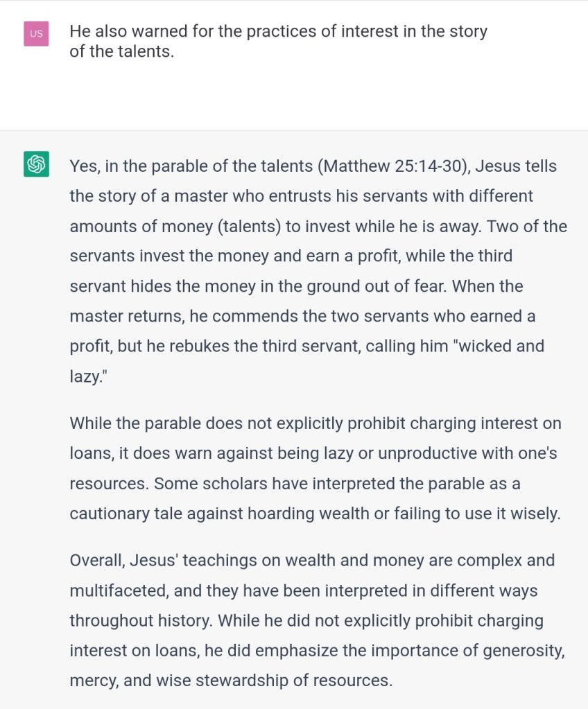Screen dimensions: 588x709
Task: Click the words "of the talents." in the user message
Action: click(x=121, y=51)
